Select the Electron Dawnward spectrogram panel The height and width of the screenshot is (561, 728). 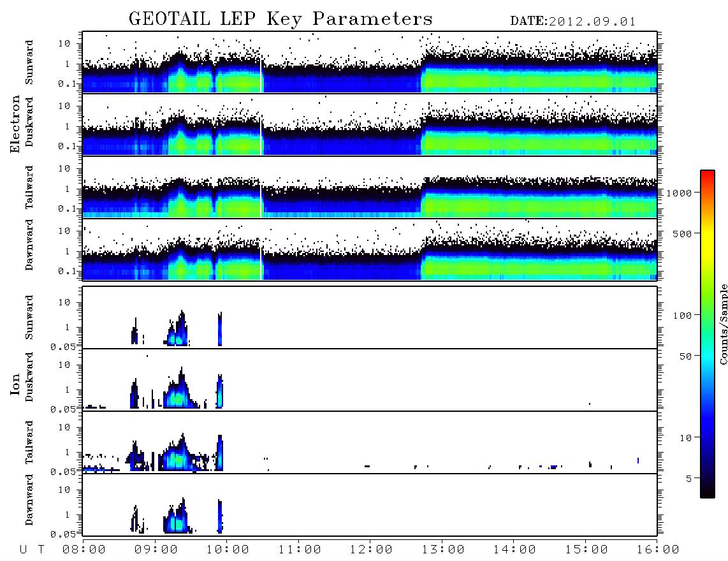coord(370,249)
